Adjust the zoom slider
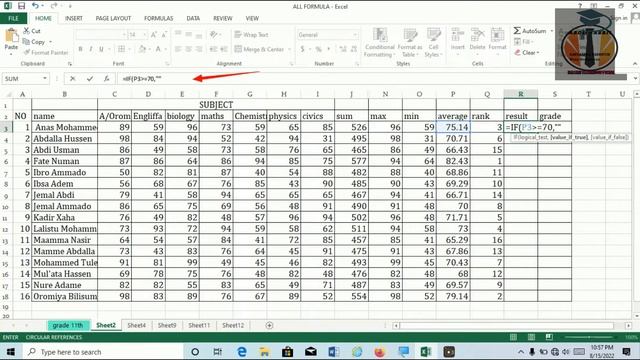The image size is (640, 360). point(589,337)
